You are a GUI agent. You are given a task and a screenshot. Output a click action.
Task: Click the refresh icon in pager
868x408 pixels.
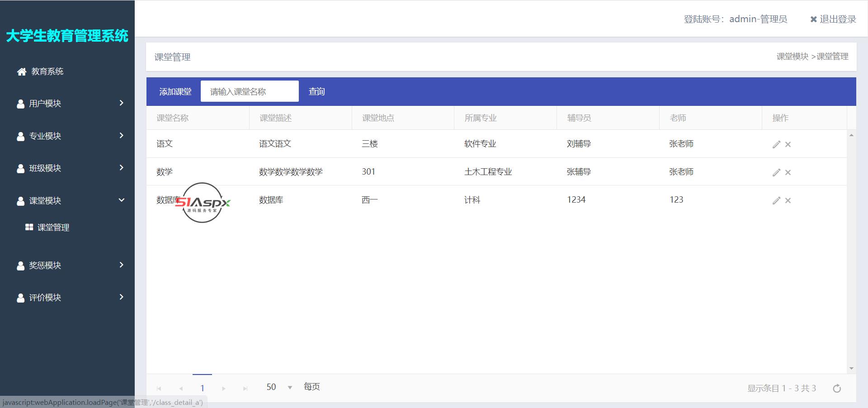click(837, 388)
